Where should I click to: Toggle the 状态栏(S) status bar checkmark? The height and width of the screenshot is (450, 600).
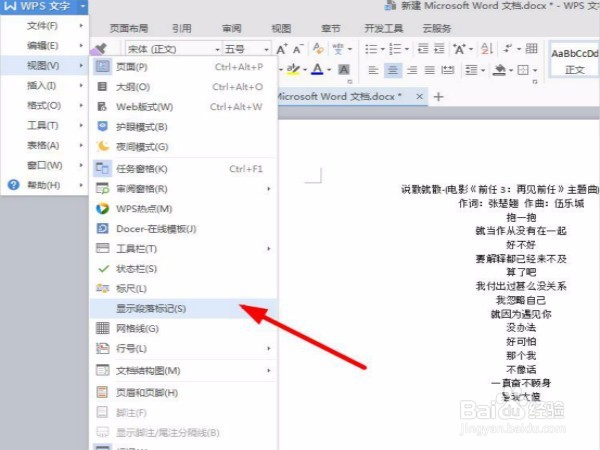(x=183, y=269)
